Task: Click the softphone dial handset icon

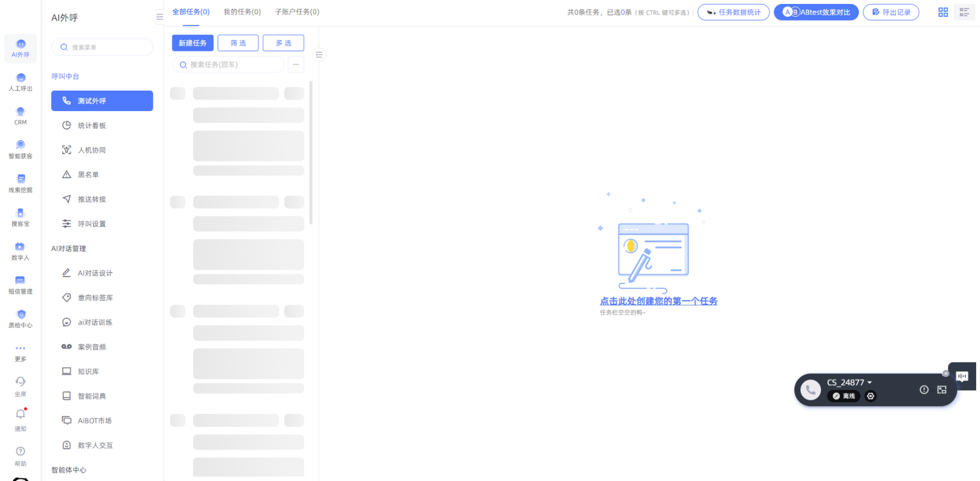Action: (810, 389)
